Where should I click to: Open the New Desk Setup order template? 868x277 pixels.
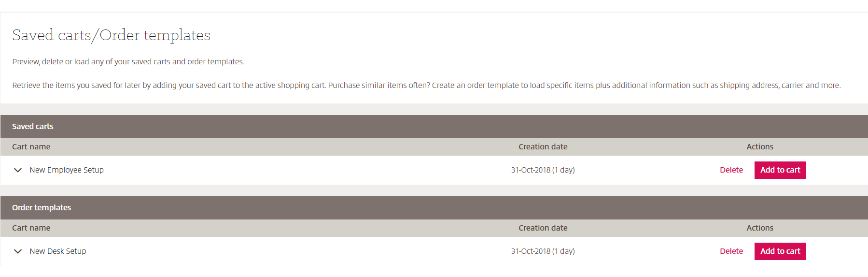[58, 251]
